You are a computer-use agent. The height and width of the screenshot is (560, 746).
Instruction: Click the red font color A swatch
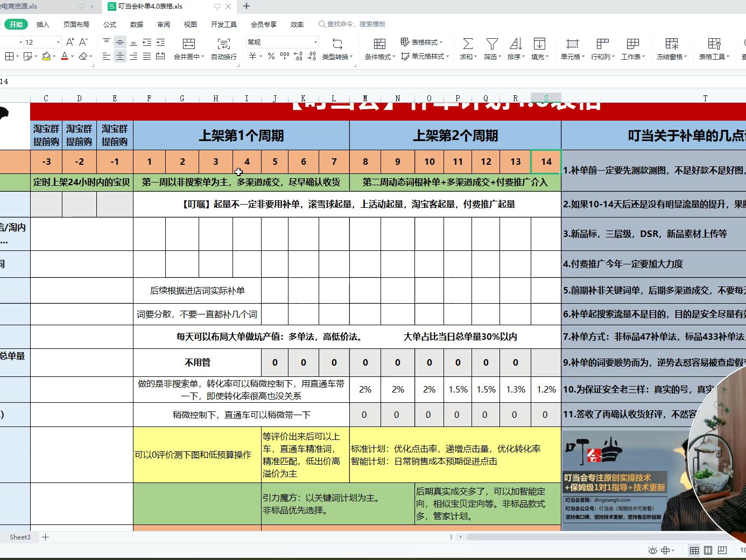coord(65,56)
